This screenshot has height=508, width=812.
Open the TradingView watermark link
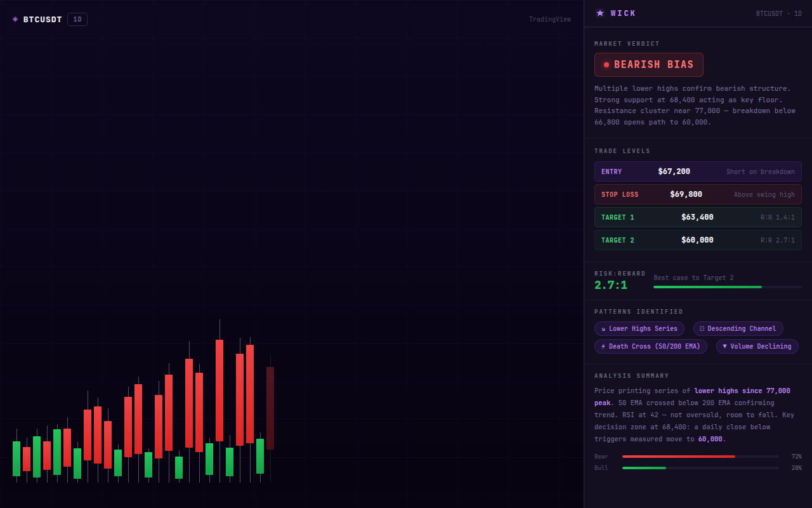click(549, 19)
